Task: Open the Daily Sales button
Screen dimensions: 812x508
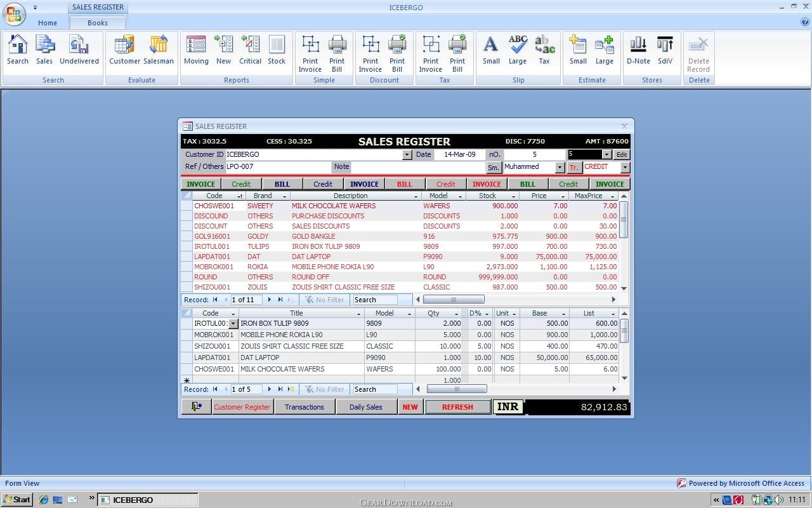Action: click(x=365, y=407)
